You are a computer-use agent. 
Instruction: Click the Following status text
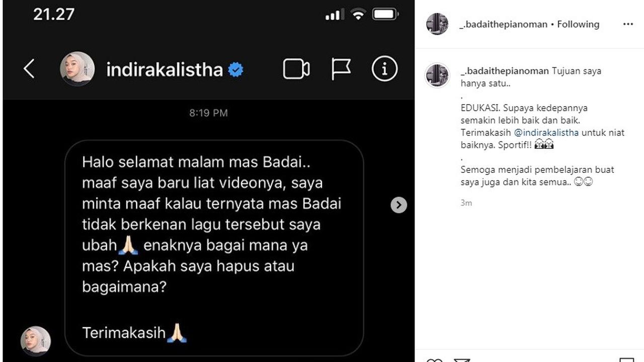(578, 24)
